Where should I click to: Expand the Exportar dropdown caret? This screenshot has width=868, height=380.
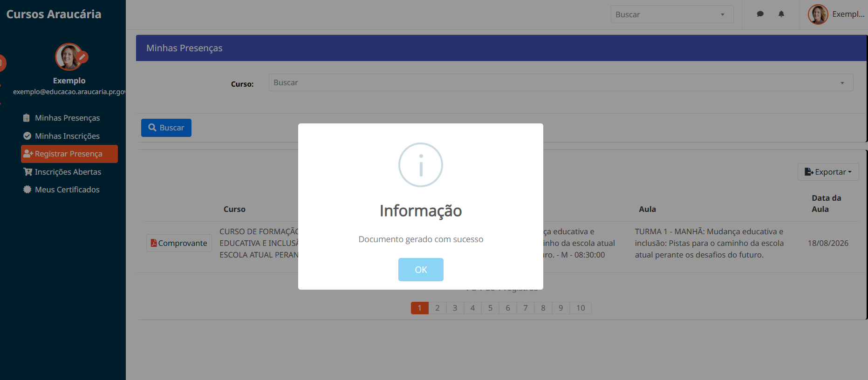tap(850, 172)
